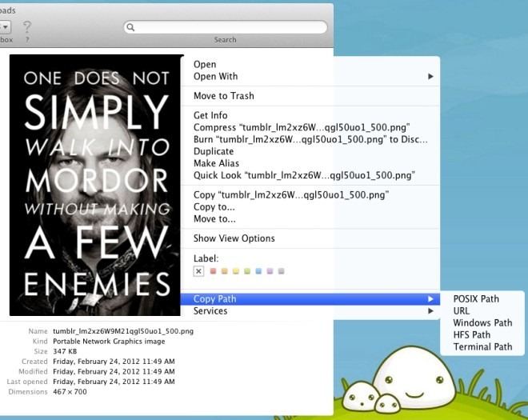The height and width of the screenshot is (420, 528).
Task: Click the file name tumblr_lm2xz6W9M21qgl50uo1_500.png
Action: (123, 331)
